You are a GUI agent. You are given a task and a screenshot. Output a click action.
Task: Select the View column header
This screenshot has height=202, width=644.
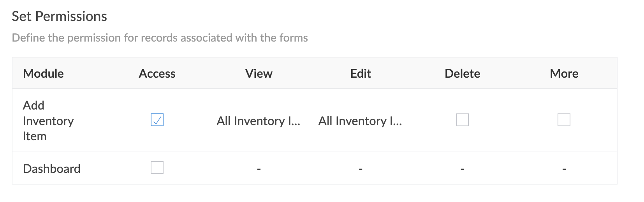tap(259, 73)
